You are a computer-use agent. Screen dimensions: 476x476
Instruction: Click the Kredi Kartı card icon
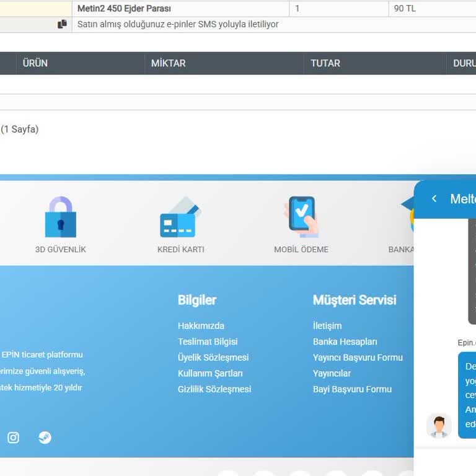[x=180, y=218]
